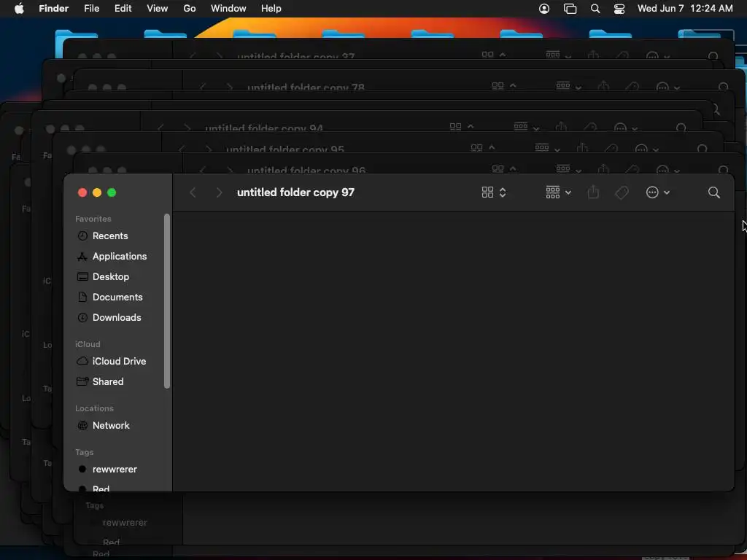The image size is (747, 560).
Task: Open the More actions menu in copy 97 window
Action: [657, 192]
